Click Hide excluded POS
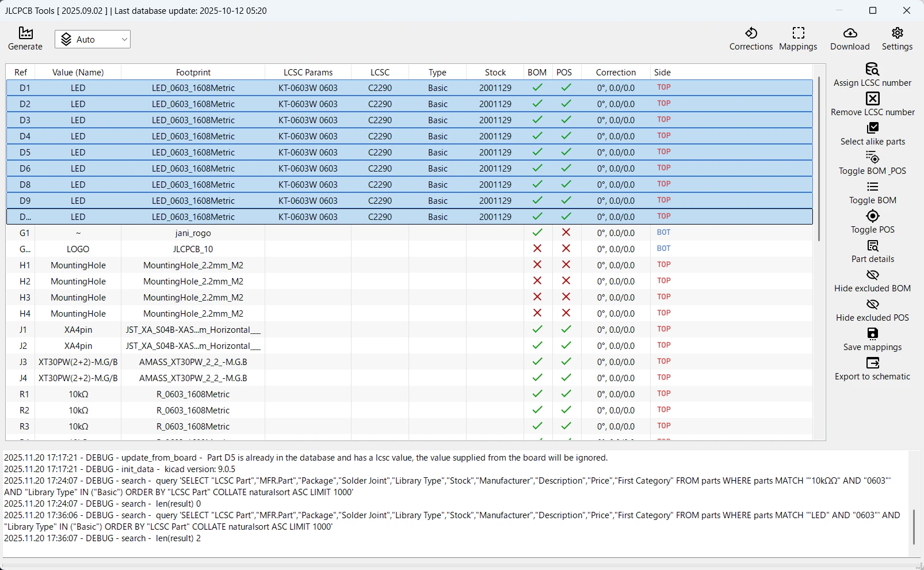The image size is (924, 570). (x=872, y=310)
